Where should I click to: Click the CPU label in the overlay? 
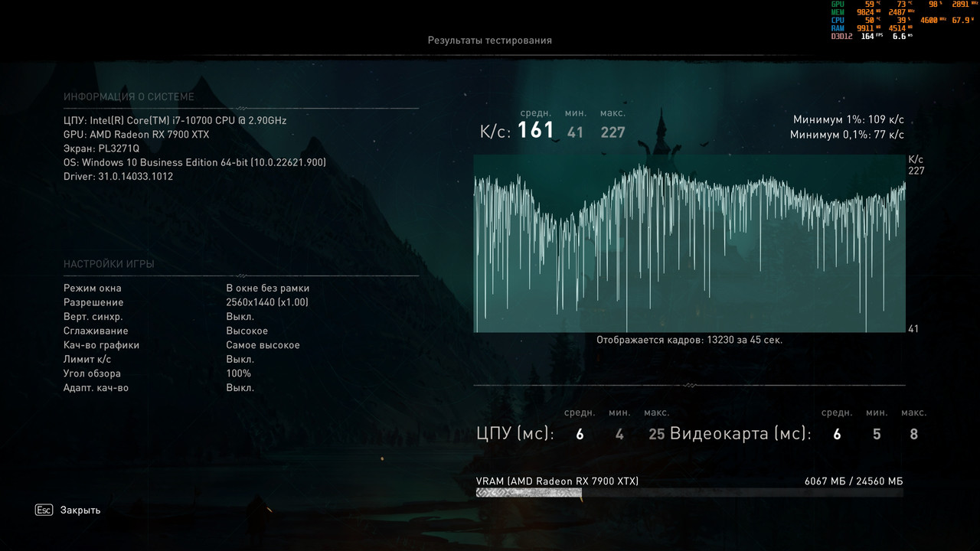(838, 20)
